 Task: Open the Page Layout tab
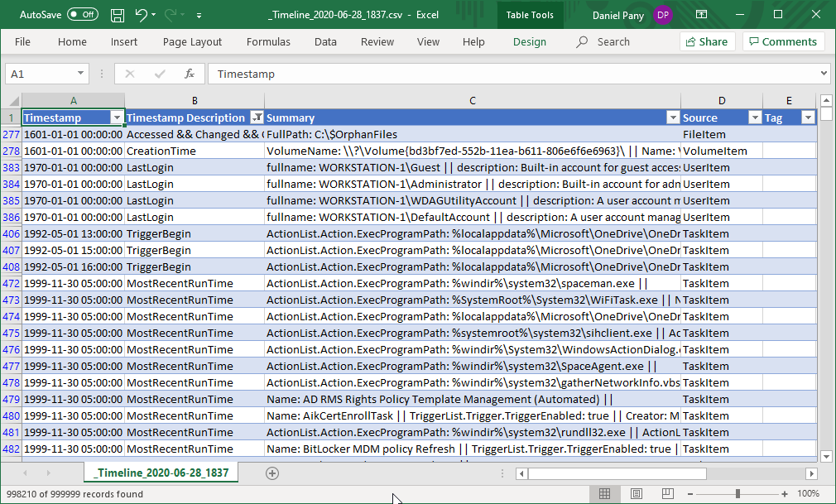click(192, 41)
